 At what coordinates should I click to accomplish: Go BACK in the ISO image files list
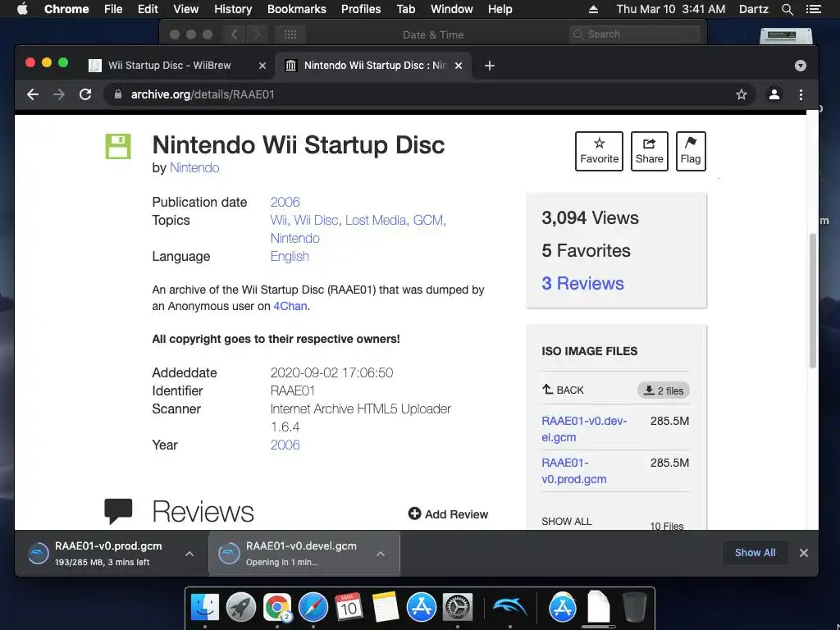pyautogui.click(x=563, y=390)
